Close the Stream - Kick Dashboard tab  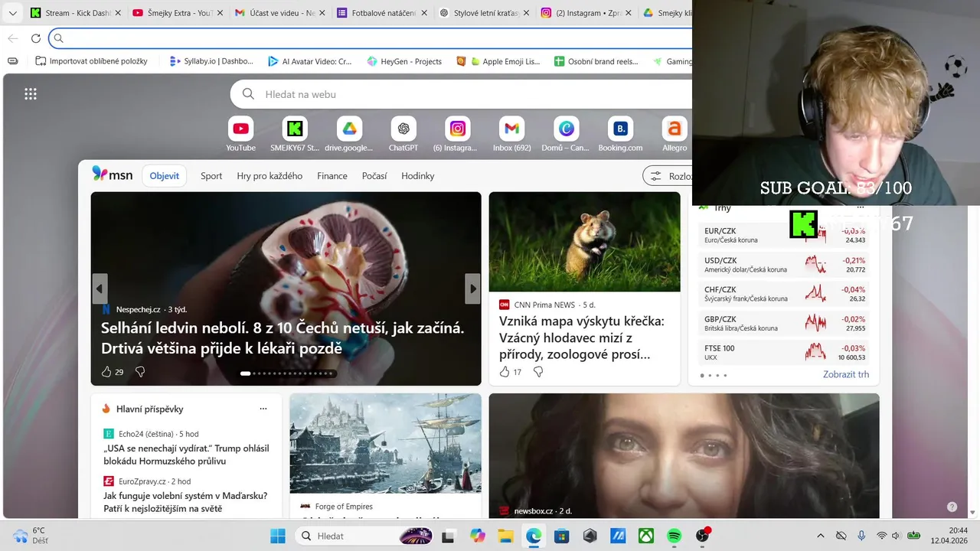point(117,13)
